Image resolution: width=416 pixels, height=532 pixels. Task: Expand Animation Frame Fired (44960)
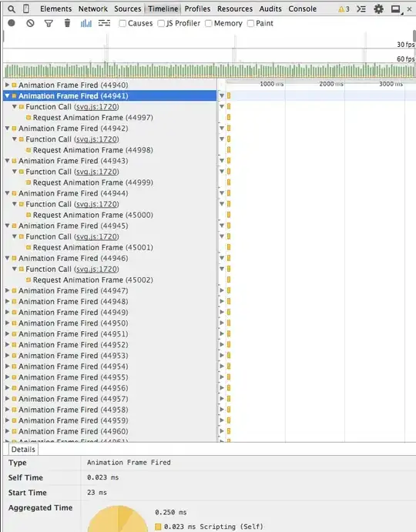(x=7, y=431)
